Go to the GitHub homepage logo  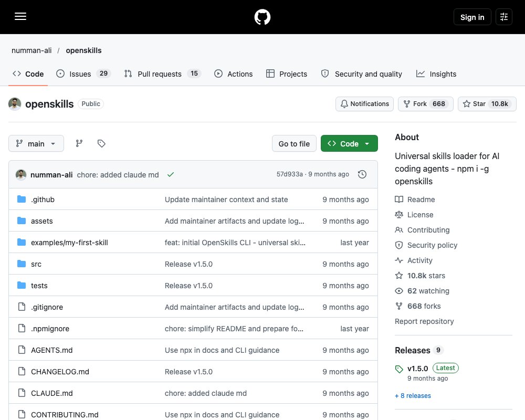point(262,17)
